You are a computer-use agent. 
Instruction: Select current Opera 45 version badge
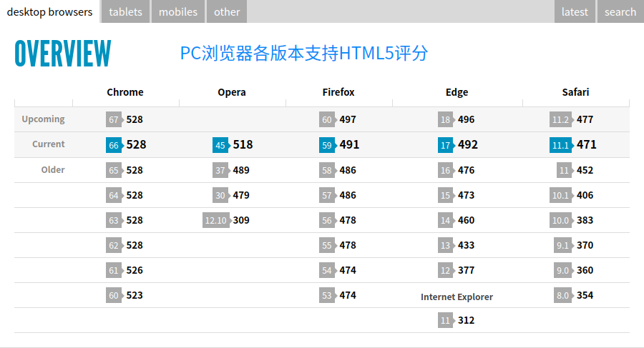[220, 145]
